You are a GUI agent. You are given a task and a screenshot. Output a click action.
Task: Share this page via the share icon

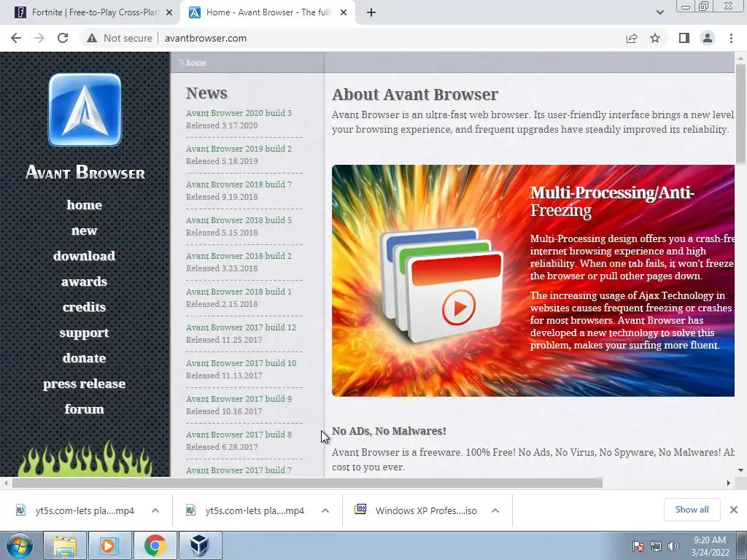(x=632, y=38)
